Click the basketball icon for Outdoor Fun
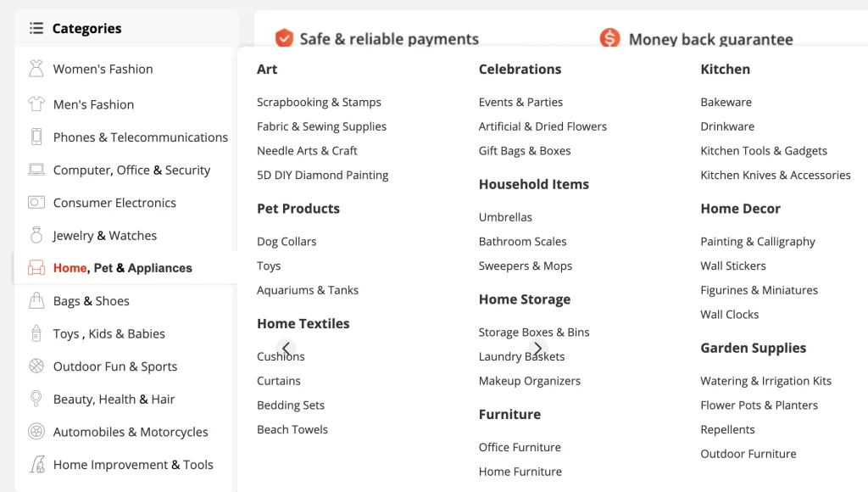Viewport: 868px width, 492px height. point(36,366)
